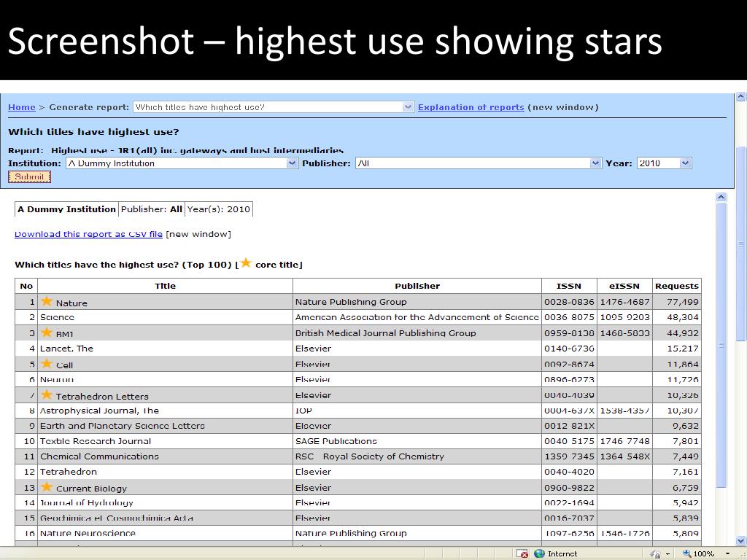Screen dimensions: 747x560
Task: Click Geochimica et Cosmochimica Acta title
Action: tap(117, 518)
